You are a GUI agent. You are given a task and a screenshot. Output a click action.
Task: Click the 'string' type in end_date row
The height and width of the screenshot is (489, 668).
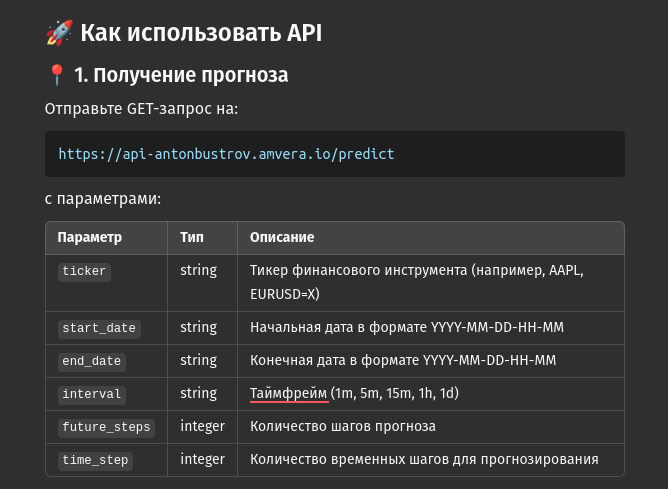click(199, 360)
